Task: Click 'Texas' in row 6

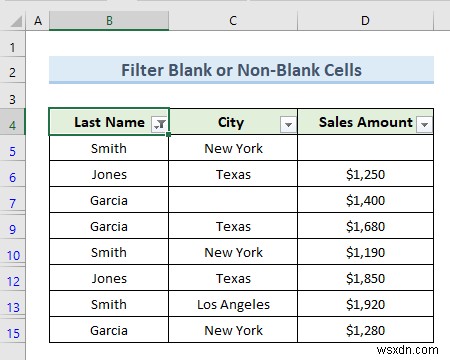Action: click(233, 174)
